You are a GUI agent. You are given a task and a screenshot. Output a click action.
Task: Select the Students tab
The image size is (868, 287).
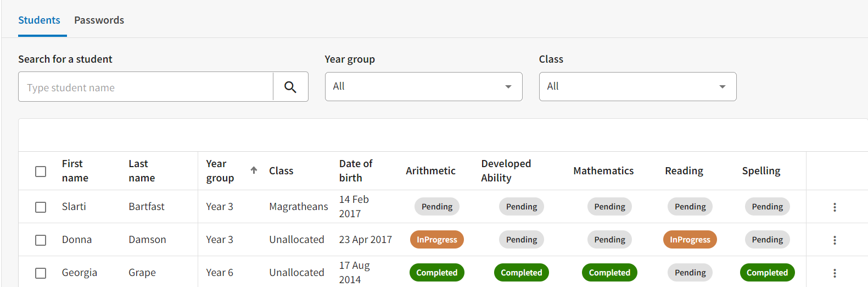point(40,20)
